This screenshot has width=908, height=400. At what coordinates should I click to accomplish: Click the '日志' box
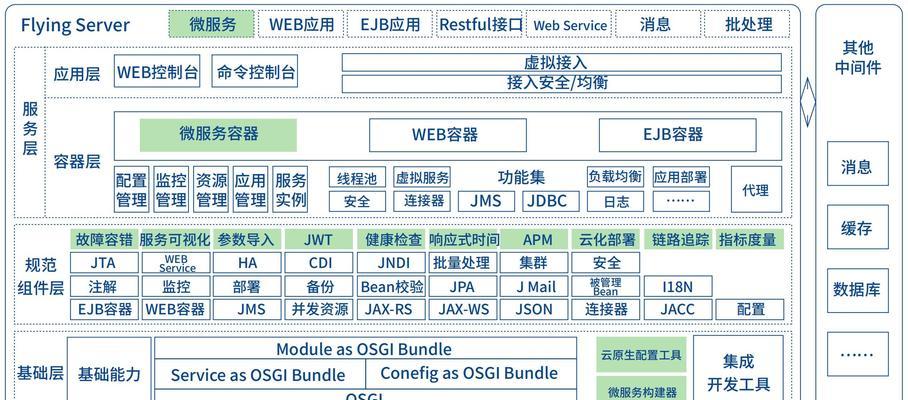click(615, 201)
